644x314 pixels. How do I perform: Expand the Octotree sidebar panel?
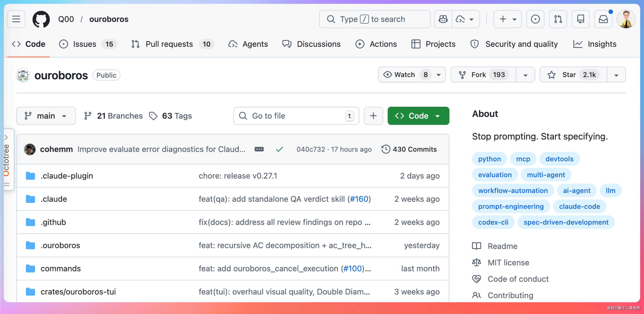pos(6,137)
